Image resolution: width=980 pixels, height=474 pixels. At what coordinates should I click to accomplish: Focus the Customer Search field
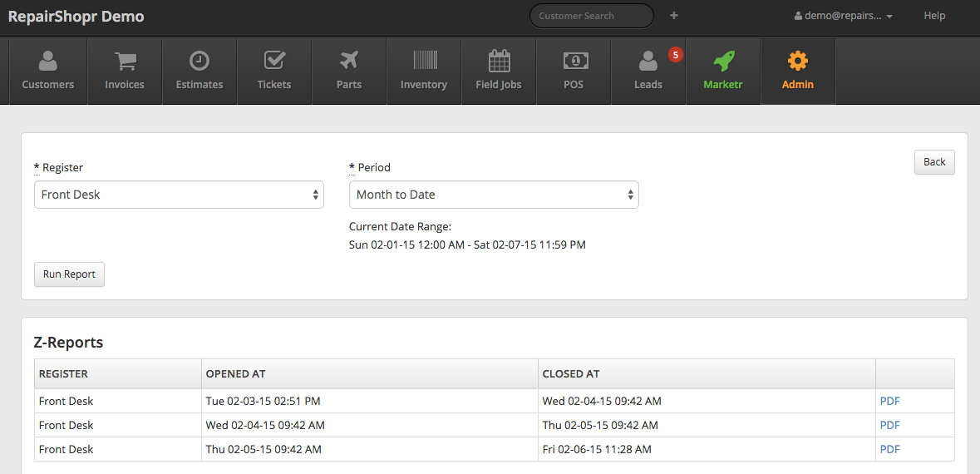click(x=591, y=16)
